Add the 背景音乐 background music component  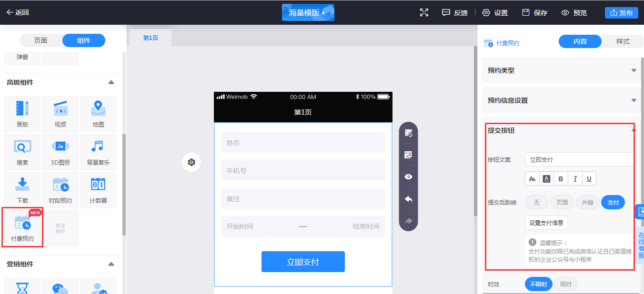[98, 152]
